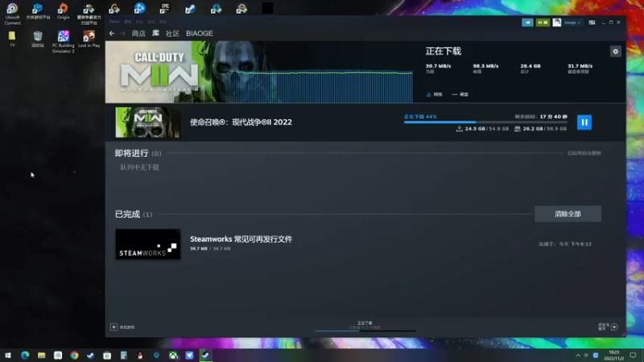Open Lost in Play desktop icon

(89, 39)
